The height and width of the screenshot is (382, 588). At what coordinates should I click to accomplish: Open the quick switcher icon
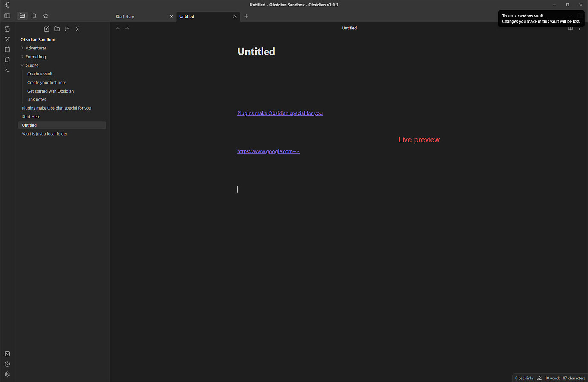pos(7,29)
